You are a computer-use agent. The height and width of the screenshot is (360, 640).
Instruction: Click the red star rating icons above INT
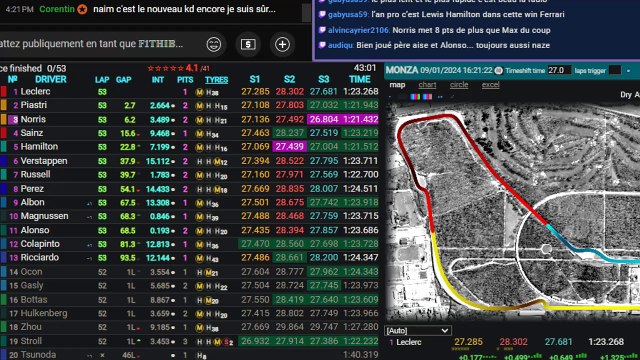point(166,68)
